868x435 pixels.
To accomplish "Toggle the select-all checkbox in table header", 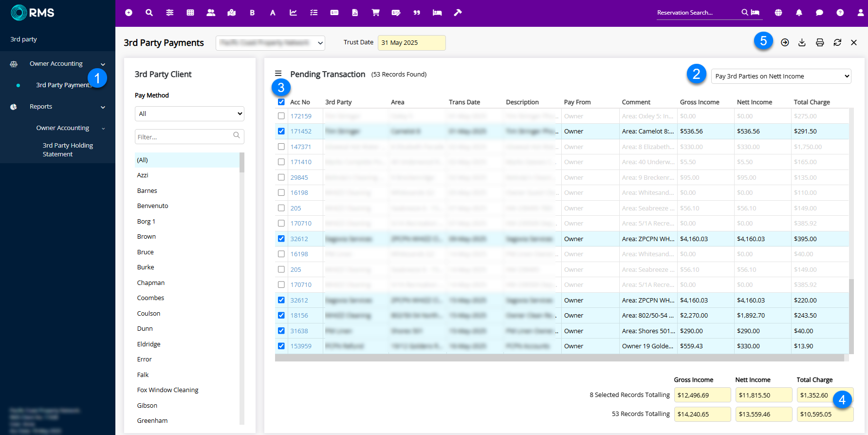I will point(281,102).
